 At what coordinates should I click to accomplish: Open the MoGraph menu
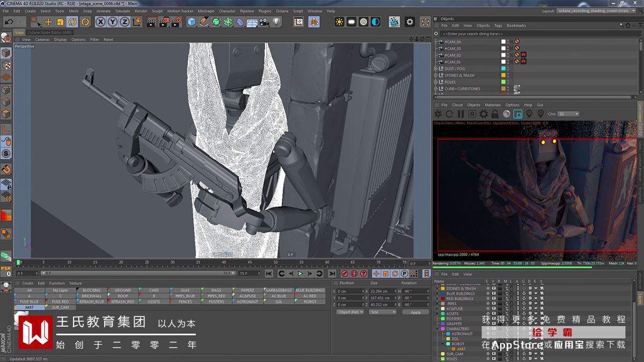(206, 11)
